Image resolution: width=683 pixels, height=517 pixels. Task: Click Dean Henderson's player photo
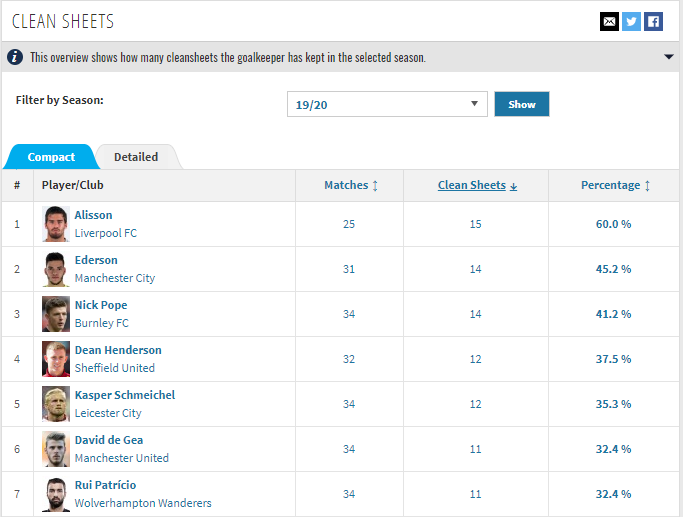point(56,359)
